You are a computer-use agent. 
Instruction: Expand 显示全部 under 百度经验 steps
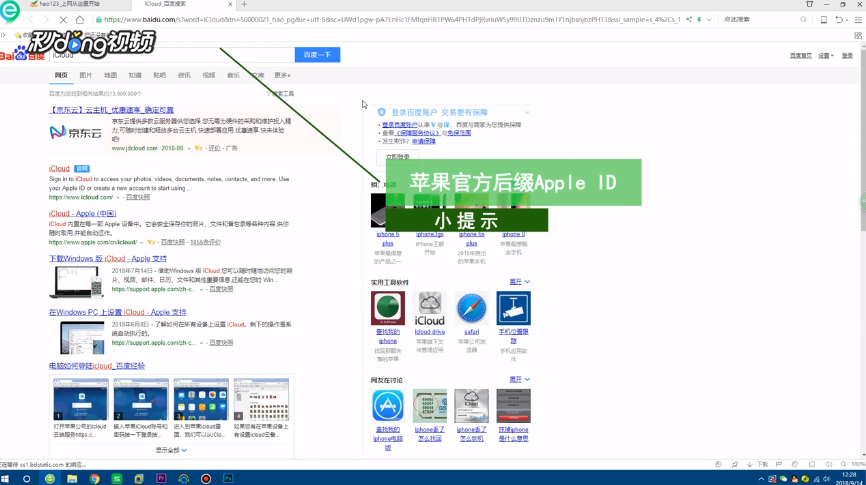[x=171, y=450]
